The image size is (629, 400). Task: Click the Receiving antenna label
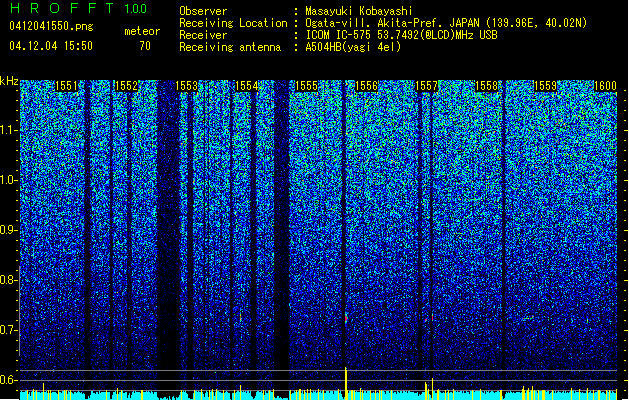pyautogui.click(x=230, y=47)
